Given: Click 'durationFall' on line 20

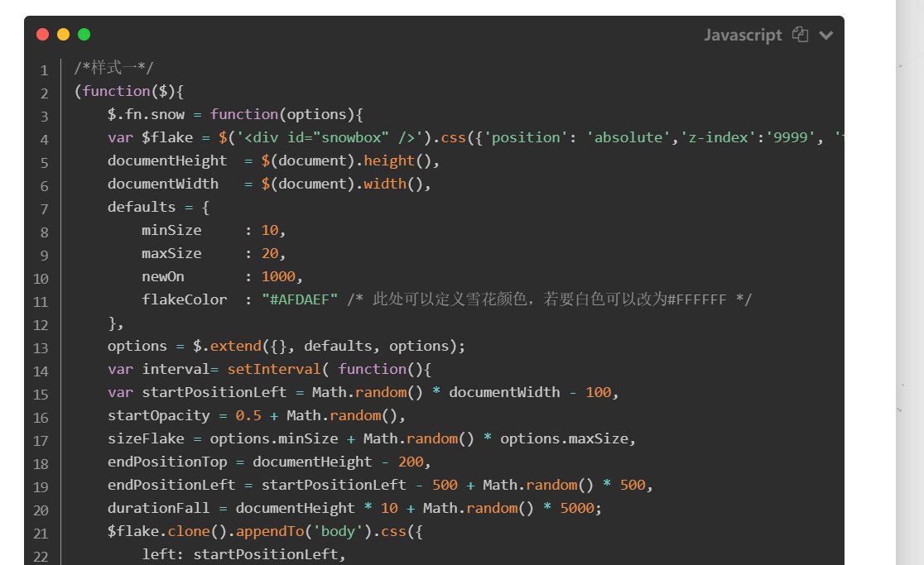Looking at the screenshot, I should pos(158,508).
